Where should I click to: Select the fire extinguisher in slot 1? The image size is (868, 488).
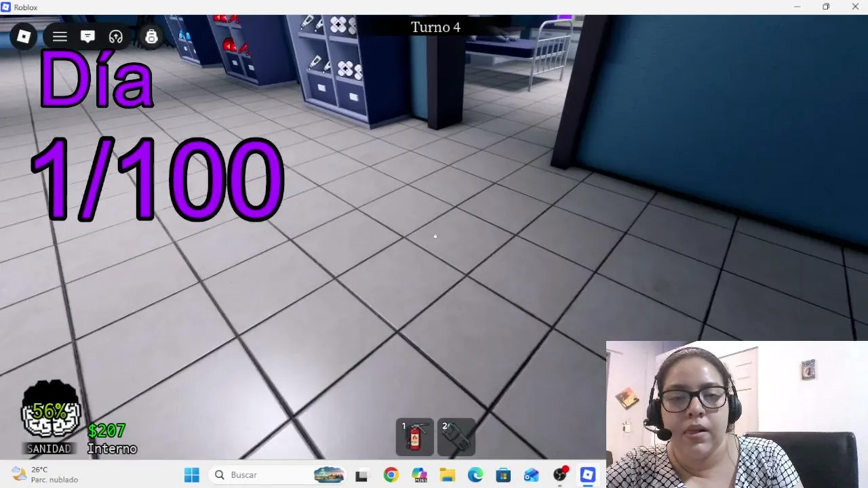click(x=415, y=437)
